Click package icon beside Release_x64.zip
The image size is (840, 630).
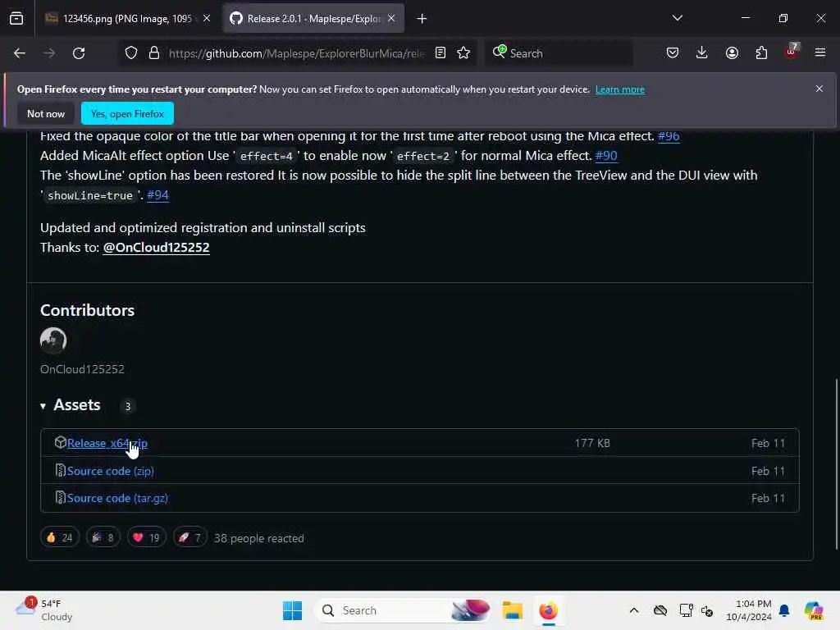tap(61, 442)
